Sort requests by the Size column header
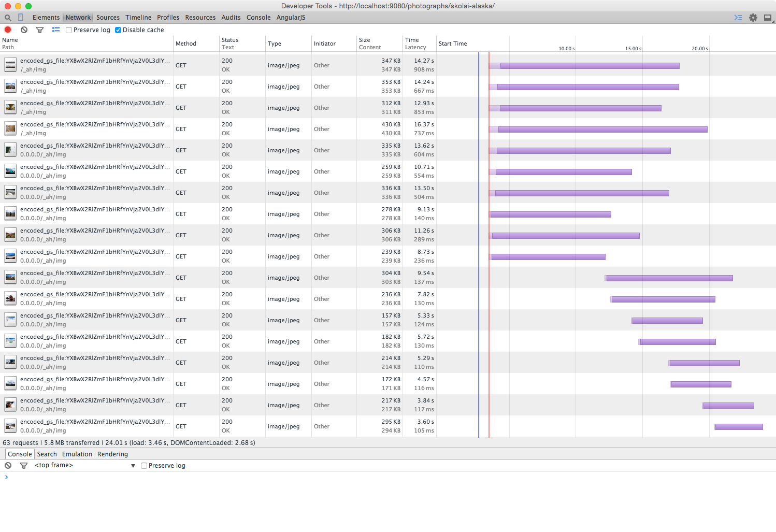 (x=365, y=40)
